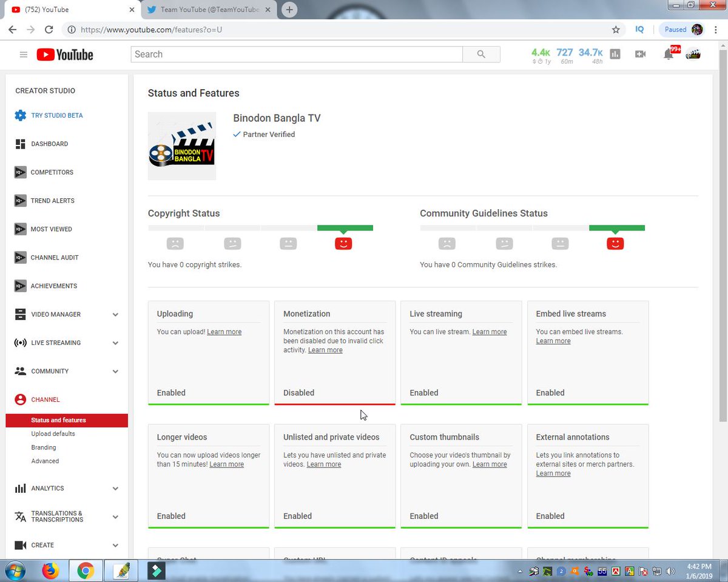Launch Firefox from the taskbar

click(50, 570)
